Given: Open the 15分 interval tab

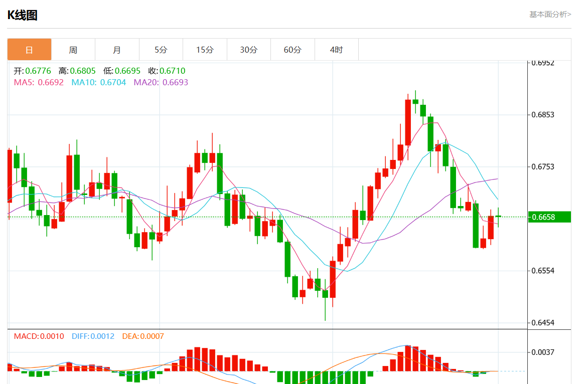Looking at the screenshot, I should point(205,50).
